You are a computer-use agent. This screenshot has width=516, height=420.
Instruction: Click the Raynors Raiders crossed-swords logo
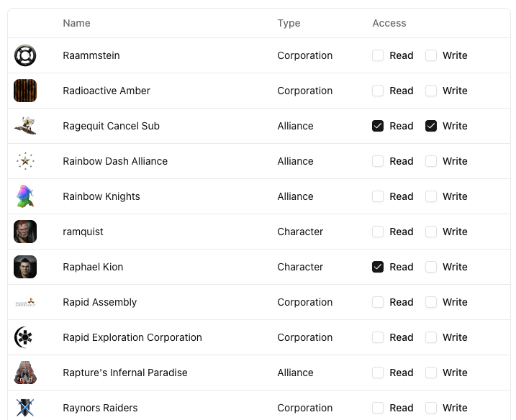tap(25, 407)
